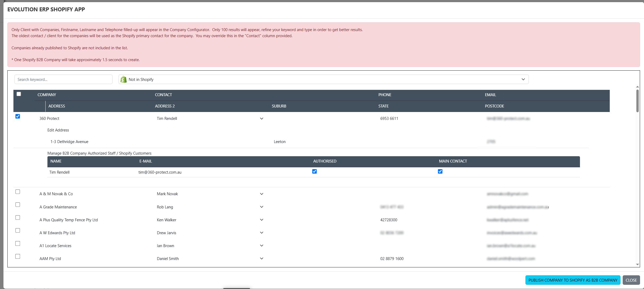
Task: Click the ADDRESS 2 column header
Action: pyautogui.click(x=165, y=106)
